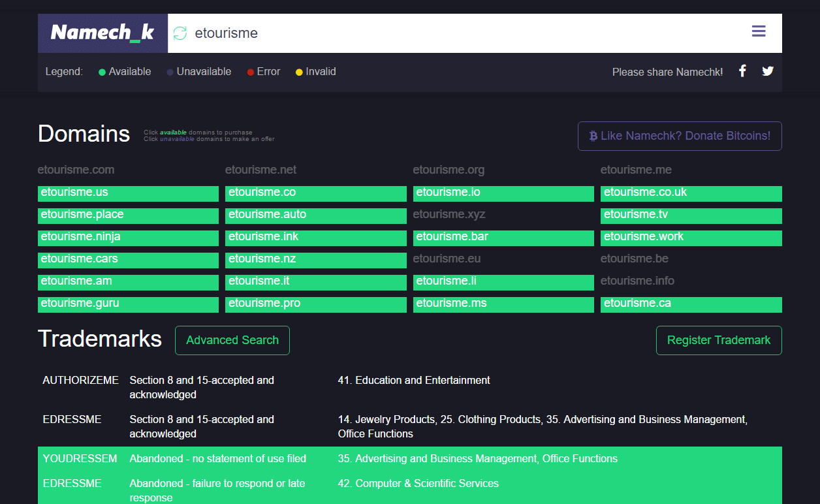
Task: Click the green refresh search icon
Action: (180, 33)
